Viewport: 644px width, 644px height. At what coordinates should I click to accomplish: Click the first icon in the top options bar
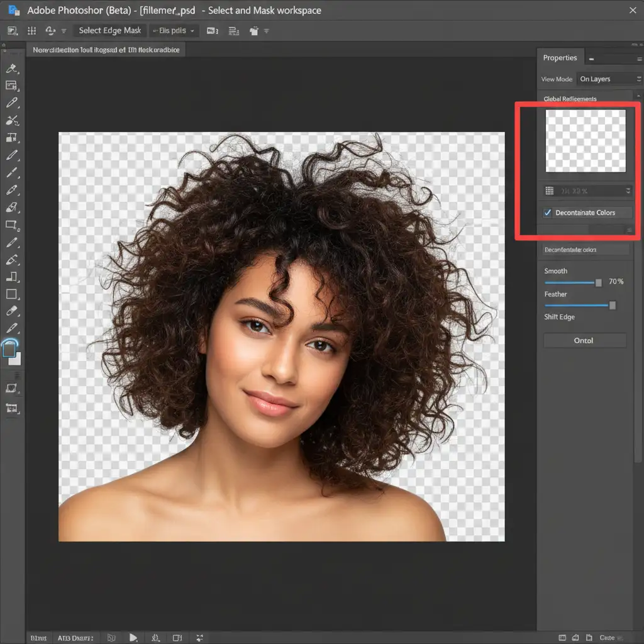(x=12, y=30)
